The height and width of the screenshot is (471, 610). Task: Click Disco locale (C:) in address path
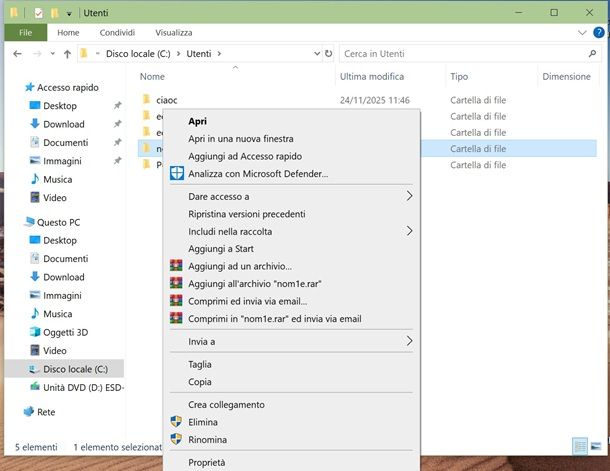pyautogui.click(x=138, y=54)
